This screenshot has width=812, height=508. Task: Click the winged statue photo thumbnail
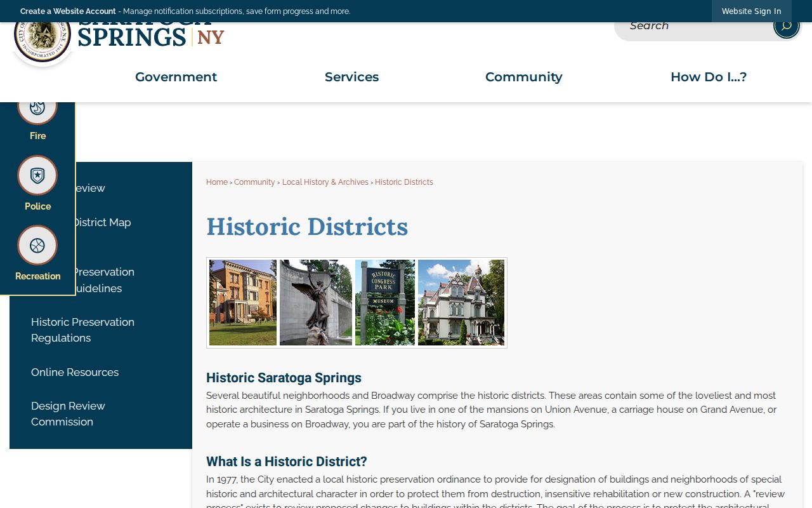click(x=316, y=303)
